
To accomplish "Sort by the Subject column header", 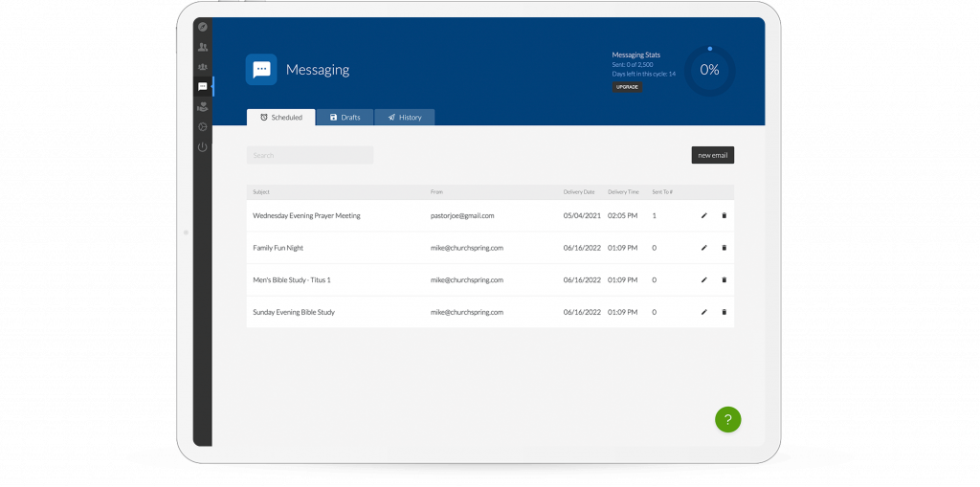I will (261, 192).
